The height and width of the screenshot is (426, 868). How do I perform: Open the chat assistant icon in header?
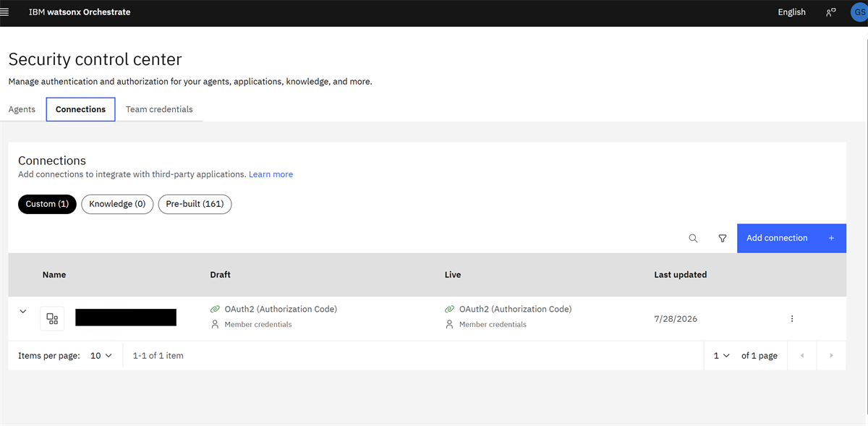pos(831,12)
